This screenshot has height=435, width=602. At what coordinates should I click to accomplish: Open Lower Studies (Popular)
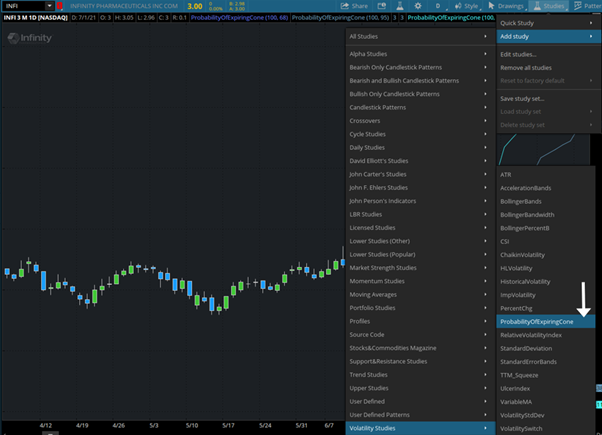[x=418, y=255]
